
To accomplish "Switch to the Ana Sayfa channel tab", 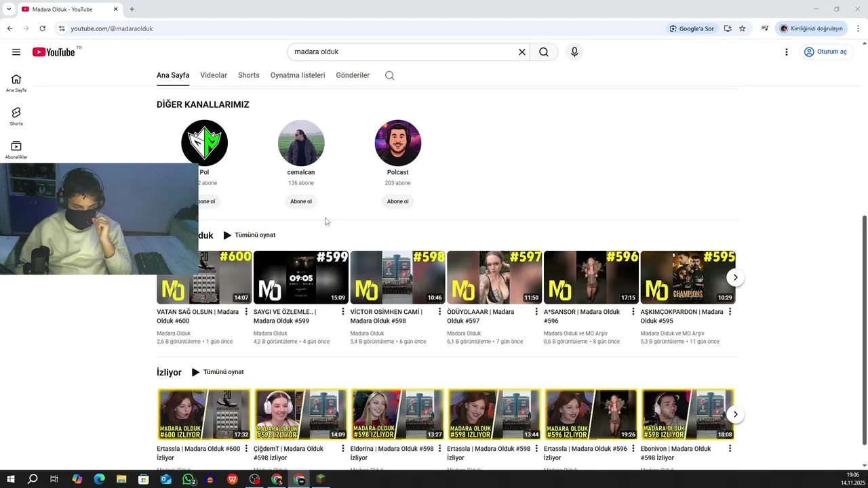I will pyautogui.click(x=173, y=75).
